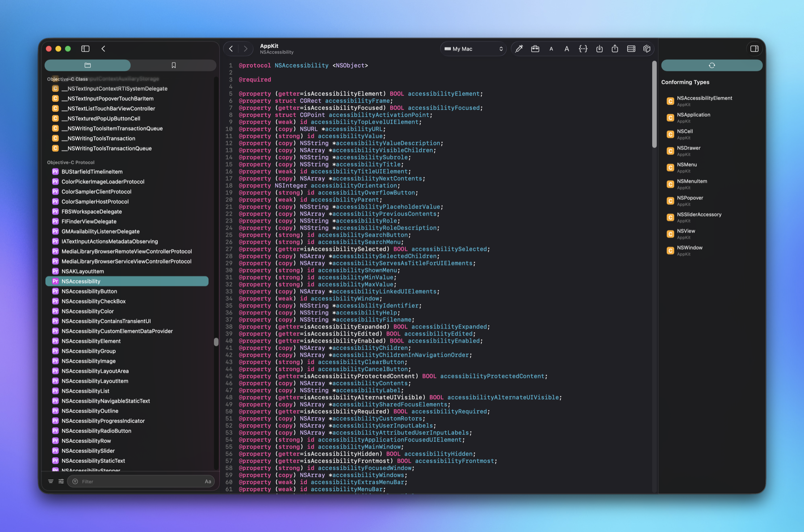This screenshot has width=804, height=532.
Task: Select NSPopover in Conforming Types
Action: click(712, 201)
